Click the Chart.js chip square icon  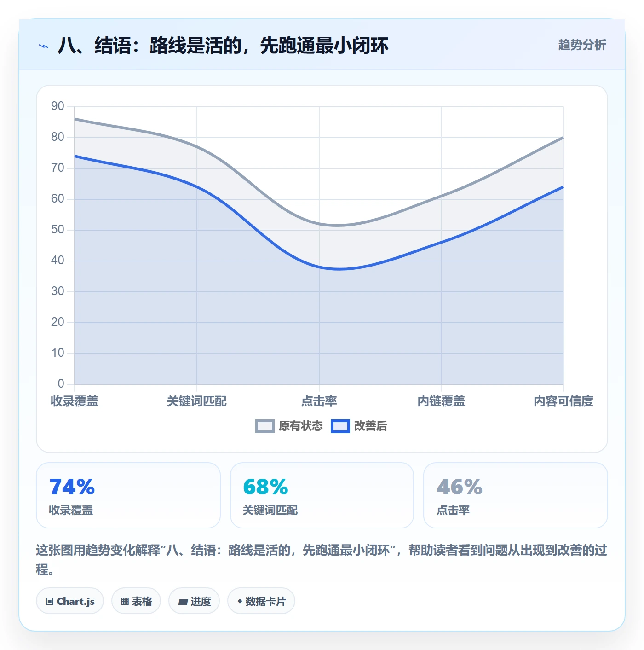[x=50, y=602]
